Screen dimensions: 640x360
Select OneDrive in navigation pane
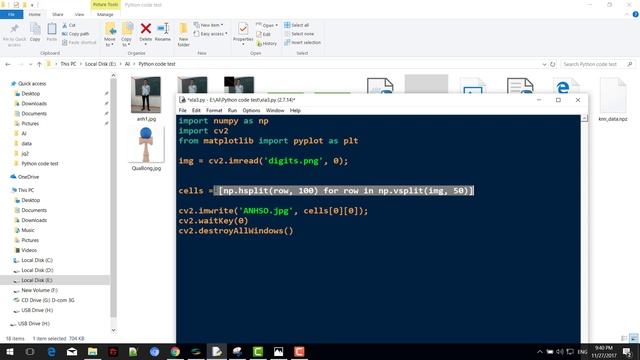(28, 177)
